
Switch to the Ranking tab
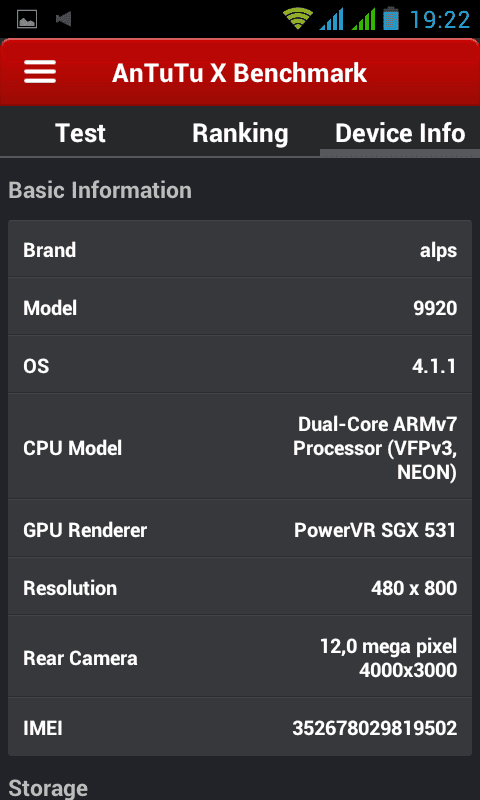pos(240,133)
